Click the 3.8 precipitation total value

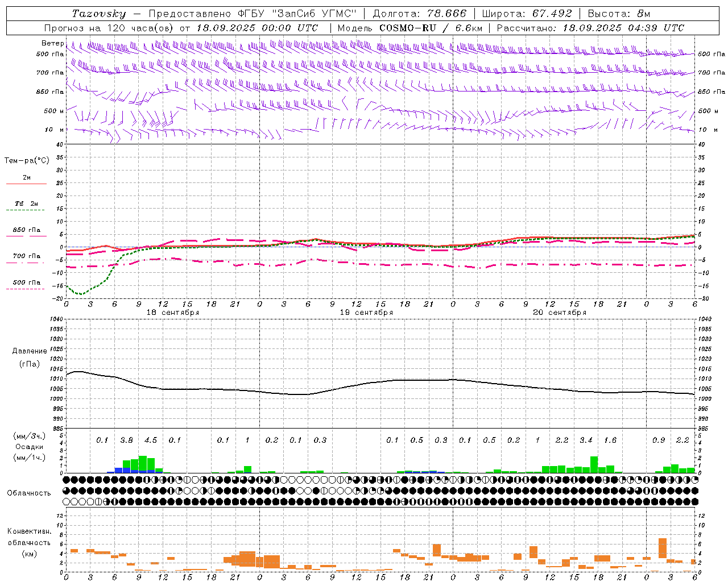126,440
